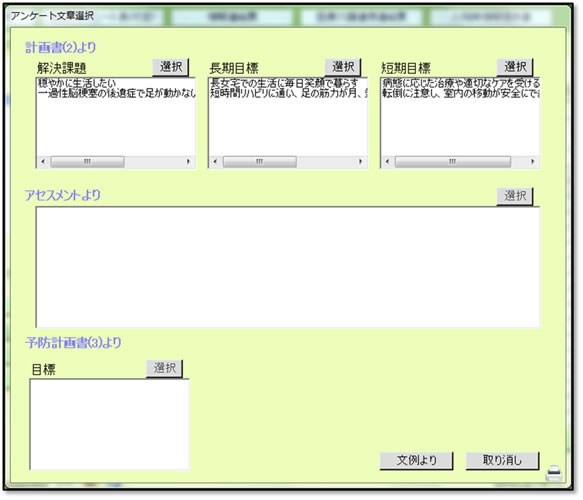Screen dimensions: 583x500
Task: Click left scroll arrow in 解決課題 list
Action: tap(43, 161)
